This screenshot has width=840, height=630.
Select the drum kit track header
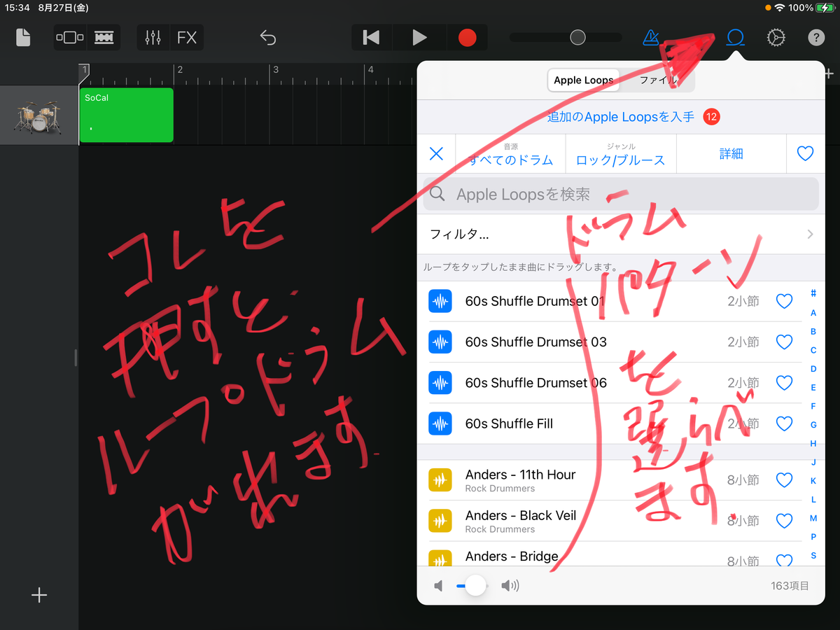(39, 115)
